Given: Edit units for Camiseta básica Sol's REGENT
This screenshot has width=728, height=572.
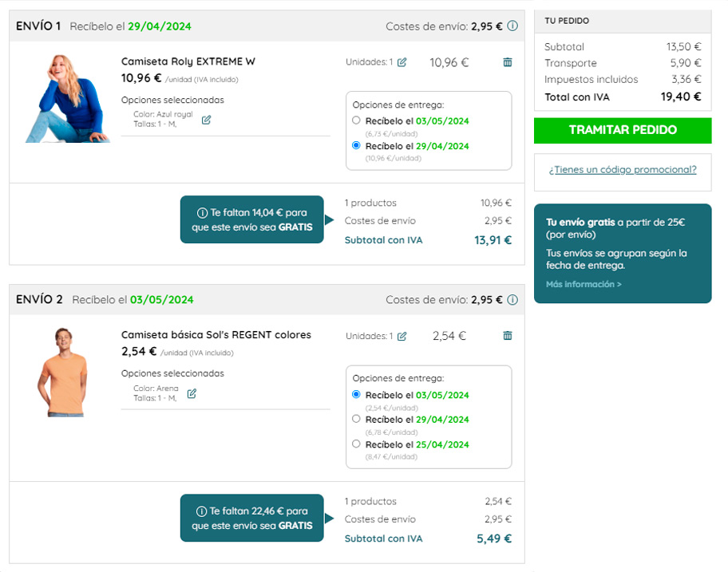Looking at the screenshot, I should point(402,337).
